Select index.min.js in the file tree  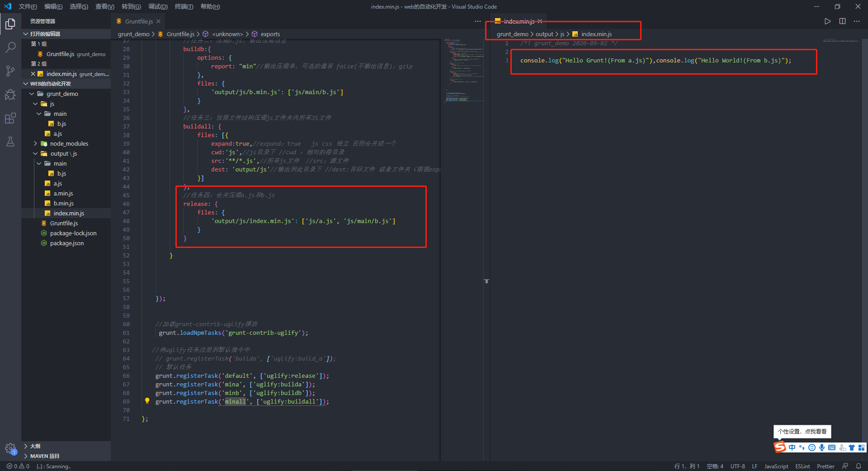66,213
